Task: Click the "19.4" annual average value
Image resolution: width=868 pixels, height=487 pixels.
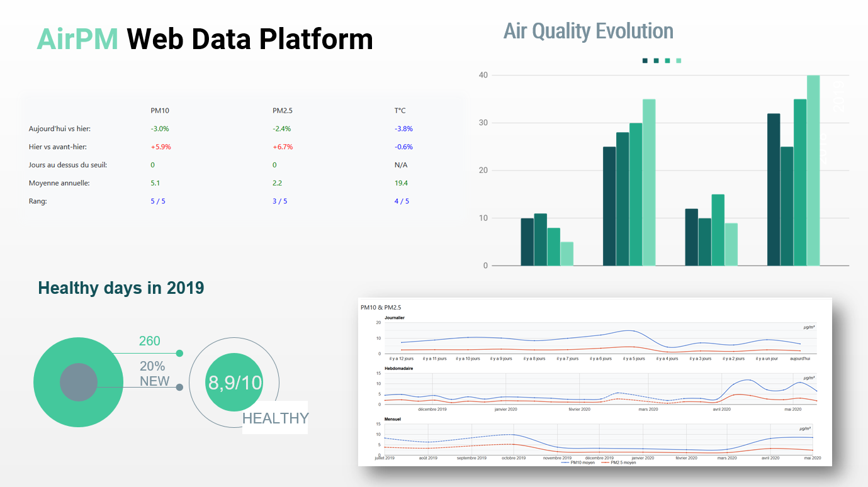Action: click(x=401, y=183)
